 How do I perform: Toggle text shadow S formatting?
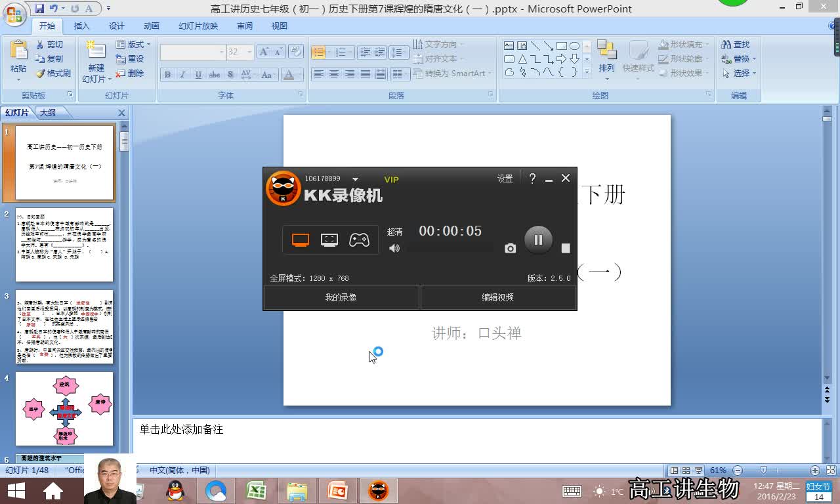coord(231,75)
